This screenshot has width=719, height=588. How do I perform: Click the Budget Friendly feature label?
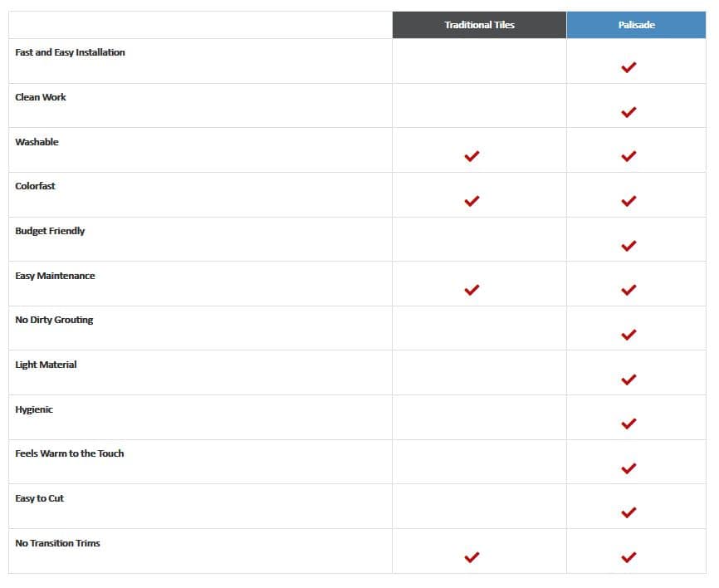click(x=50, y=231)
